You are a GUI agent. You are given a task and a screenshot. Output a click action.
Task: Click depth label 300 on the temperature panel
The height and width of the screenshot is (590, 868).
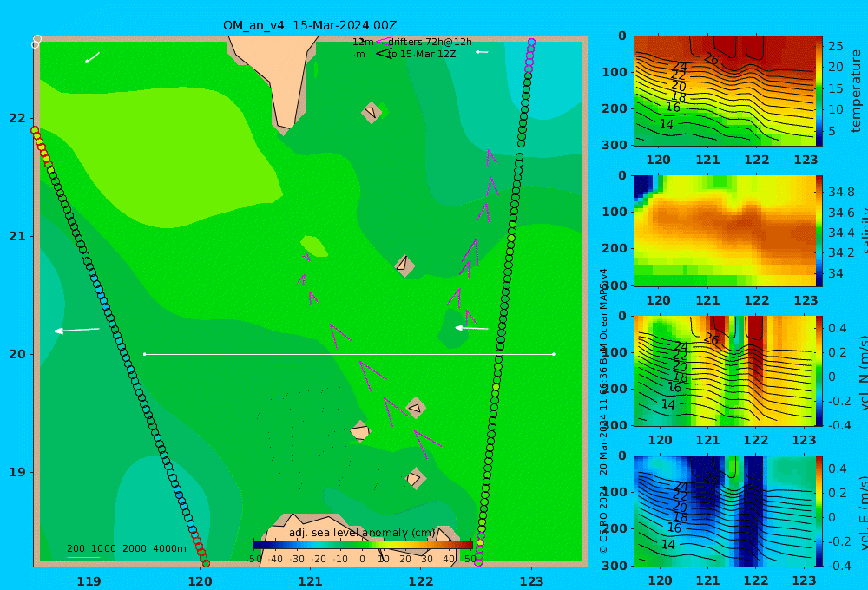615,144
